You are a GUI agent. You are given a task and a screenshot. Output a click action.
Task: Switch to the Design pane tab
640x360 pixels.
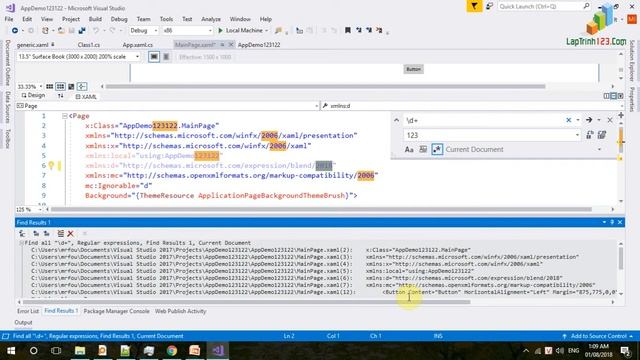[x=33, y=96]
